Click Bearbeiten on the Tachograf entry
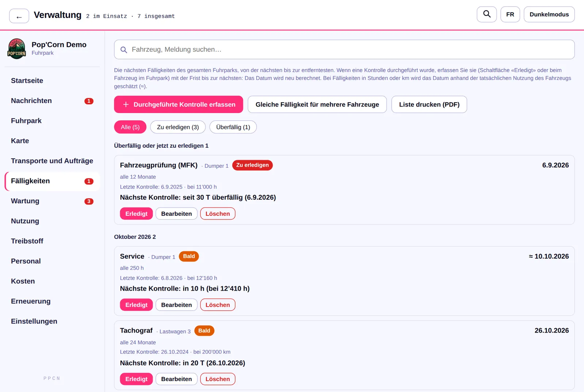This screenshot has height=392, width=584. (176, 379)
